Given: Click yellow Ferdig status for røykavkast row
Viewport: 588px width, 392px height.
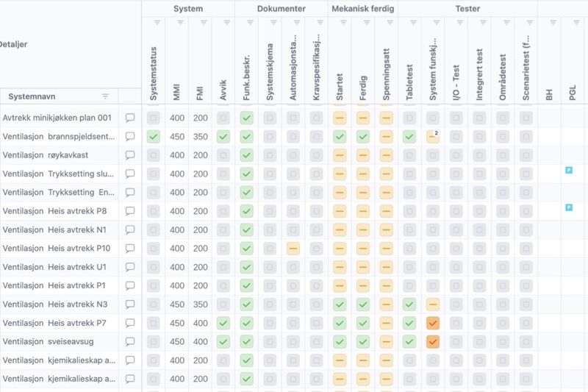Looking at the screenshot, I should 363,155.
